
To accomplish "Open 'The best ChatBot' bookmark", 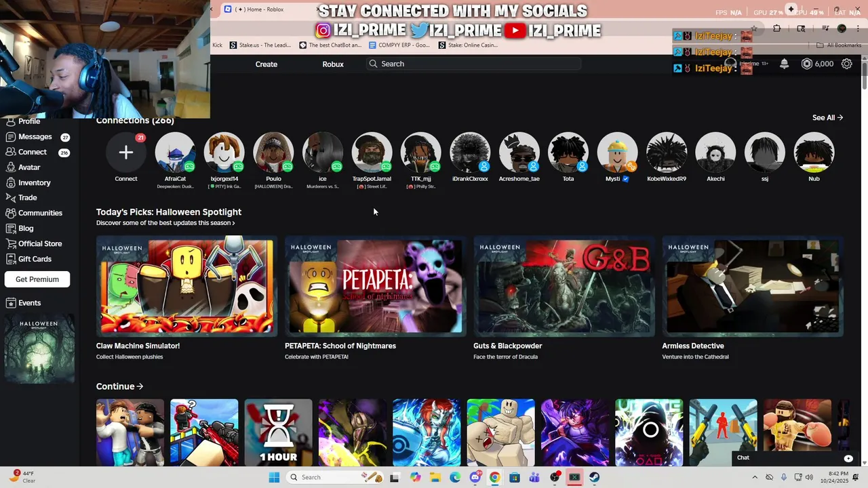I will pyautogui.click(x=330, y=45).
